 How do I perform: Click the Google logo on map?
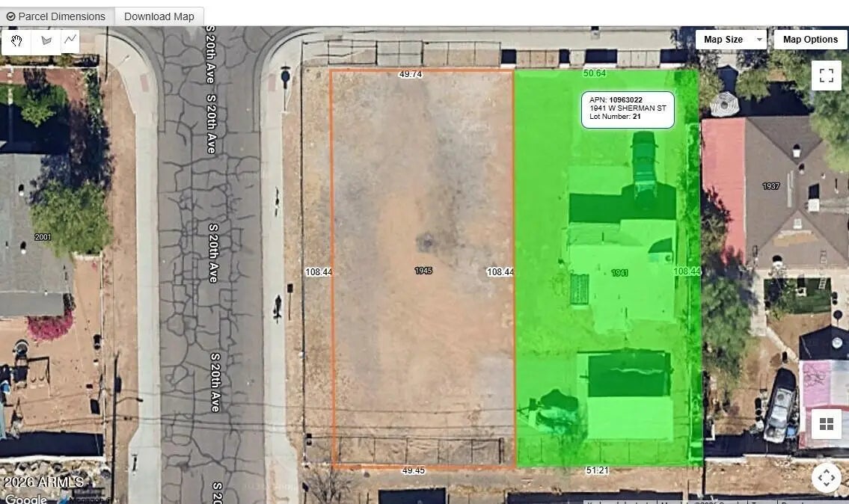tap(25, 498)
